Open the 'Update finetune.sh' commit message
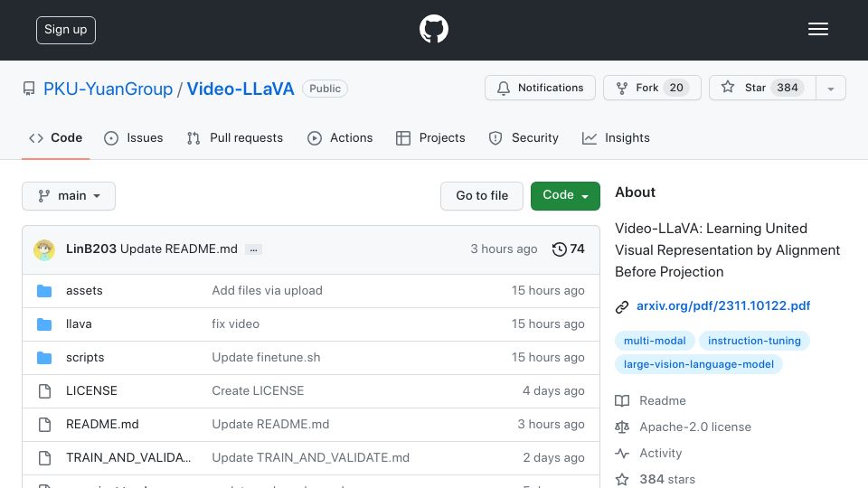The width and height of the screenshot is (868, 488). click(266, 358)
